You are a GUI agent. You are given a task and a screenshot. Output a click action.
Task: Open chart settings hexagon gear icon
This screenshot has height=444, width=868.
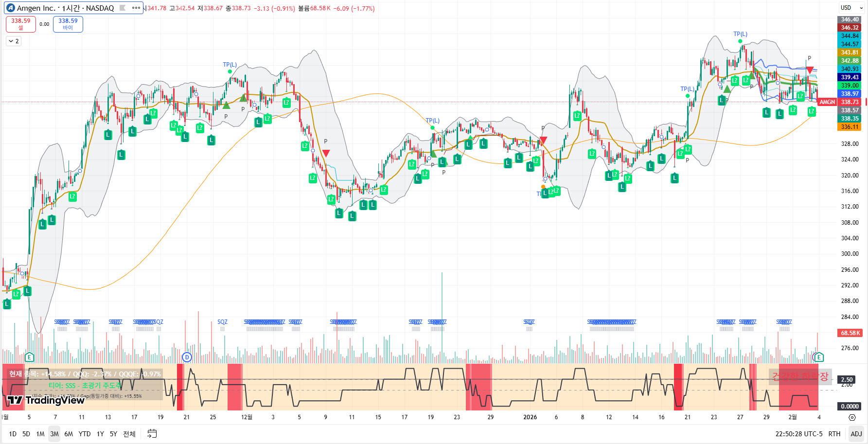coord(852,417)
